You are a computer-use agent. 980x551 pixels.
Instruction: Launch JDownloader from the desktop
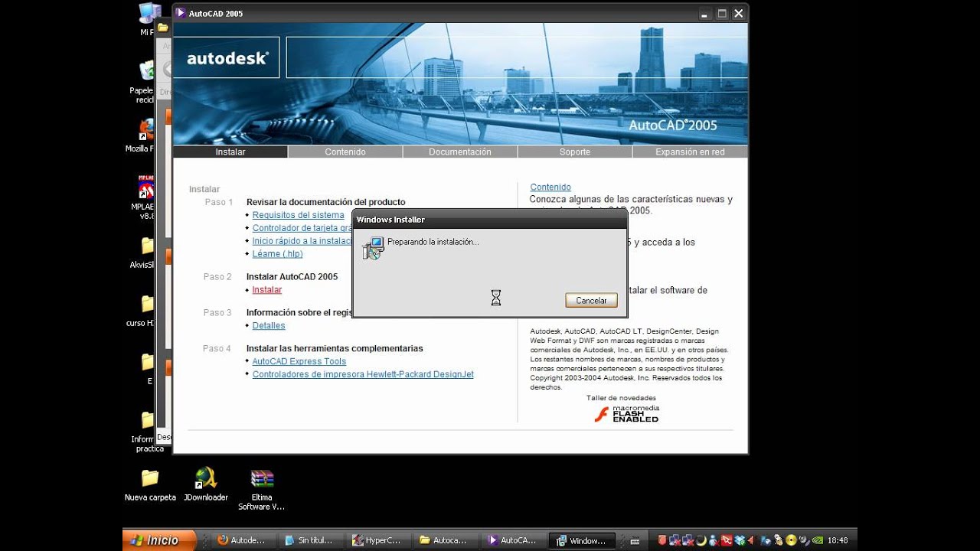coord(205,485)
